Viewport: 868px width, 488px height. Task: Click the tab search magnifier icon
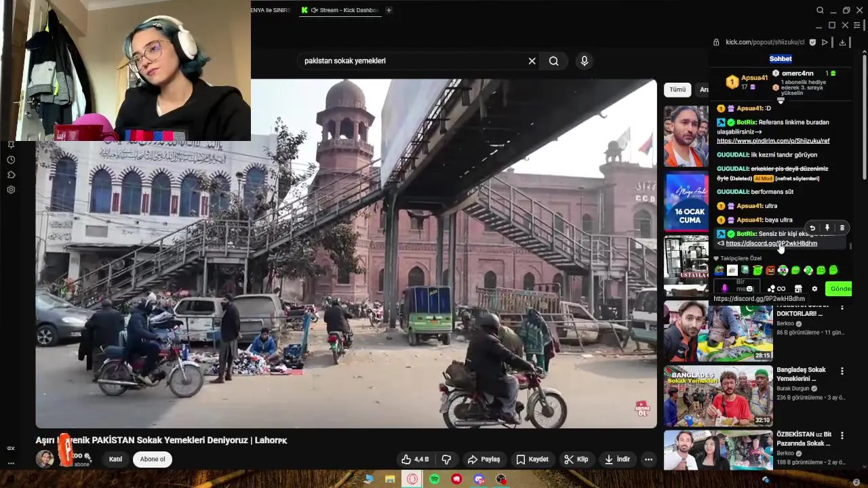tap(820, 10)
